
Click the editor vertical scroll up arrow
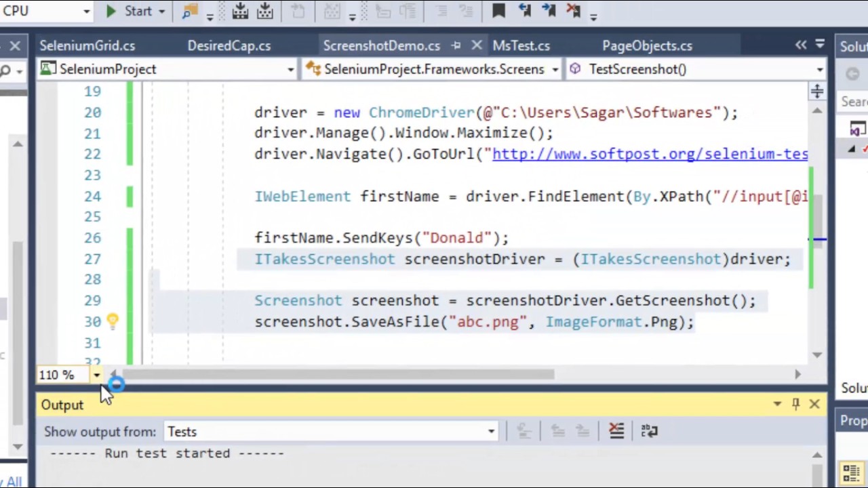(x=816, y=110)
